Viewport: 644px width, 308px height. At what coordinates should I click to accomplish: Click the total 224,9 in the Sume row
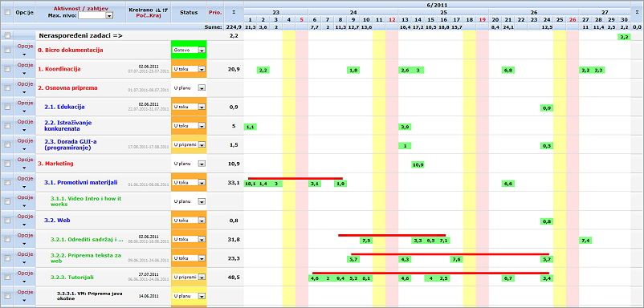pyautogui.click(x=234, y=27)
